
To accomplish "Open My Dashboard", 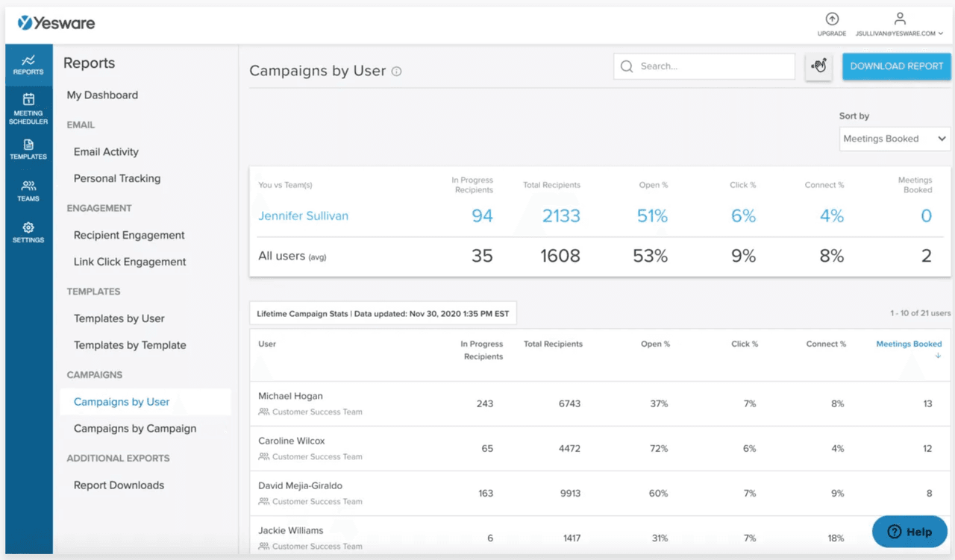I will [102, 95].
